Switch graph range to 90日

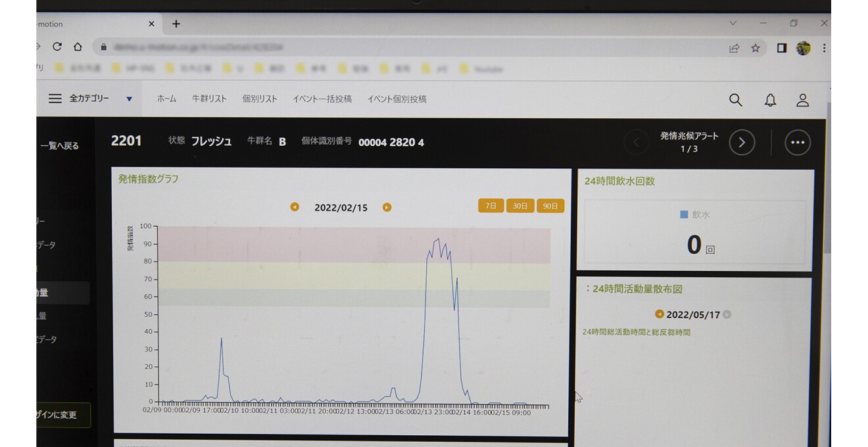(x=550, y=206)
